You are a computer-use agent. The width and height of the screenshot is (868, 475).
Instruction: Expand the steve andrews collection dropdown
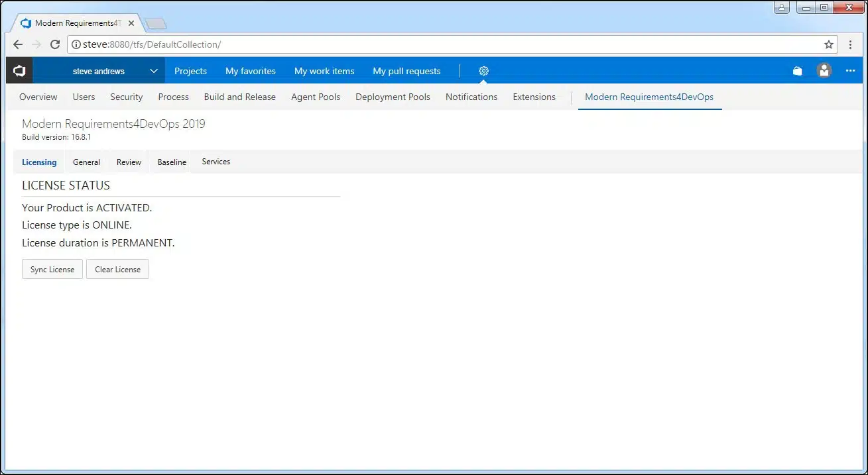[x=153, y=71]
